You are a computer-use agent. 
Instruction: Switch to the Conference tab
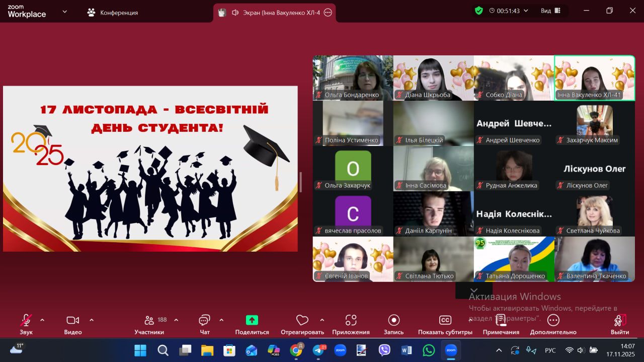coord(113,13)
